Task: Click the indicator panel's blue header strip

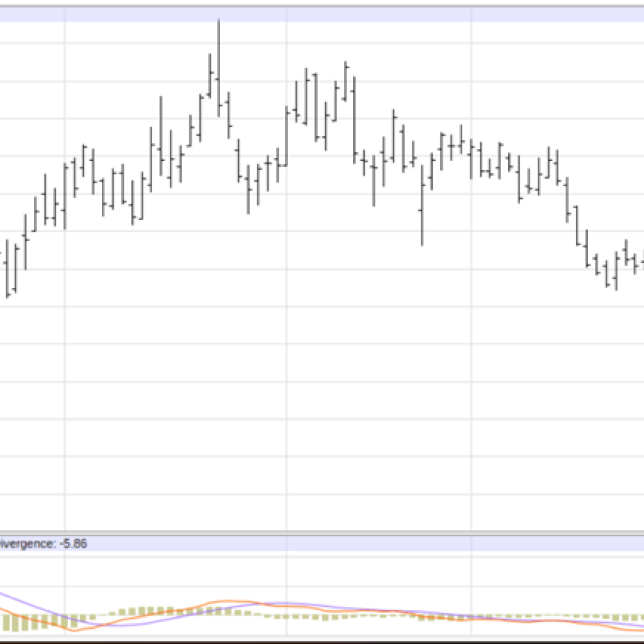Action: [x=365, y=544]
